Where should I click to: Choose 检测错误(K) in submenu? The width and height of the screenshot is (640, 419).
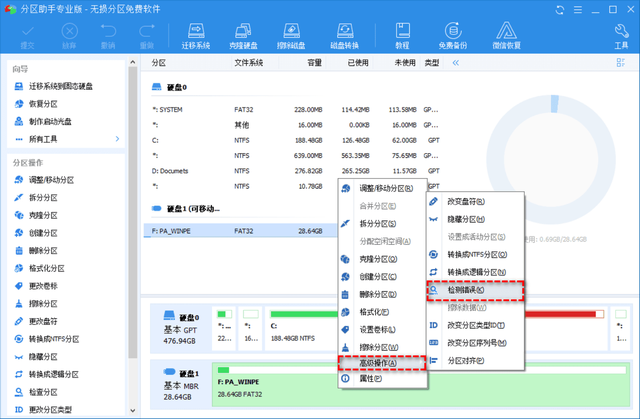476,290
